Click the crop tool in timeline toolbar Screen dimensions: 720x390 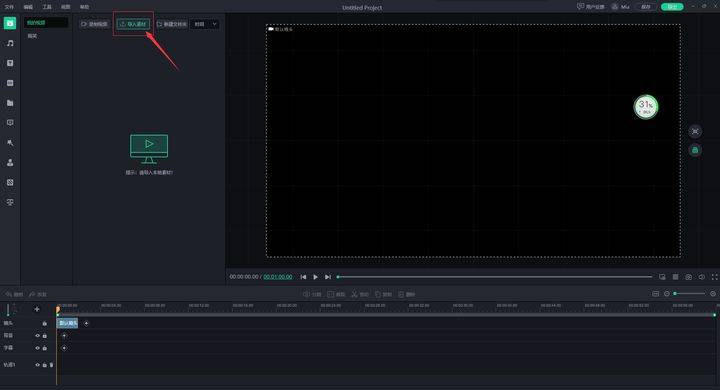tap(336, 294)
